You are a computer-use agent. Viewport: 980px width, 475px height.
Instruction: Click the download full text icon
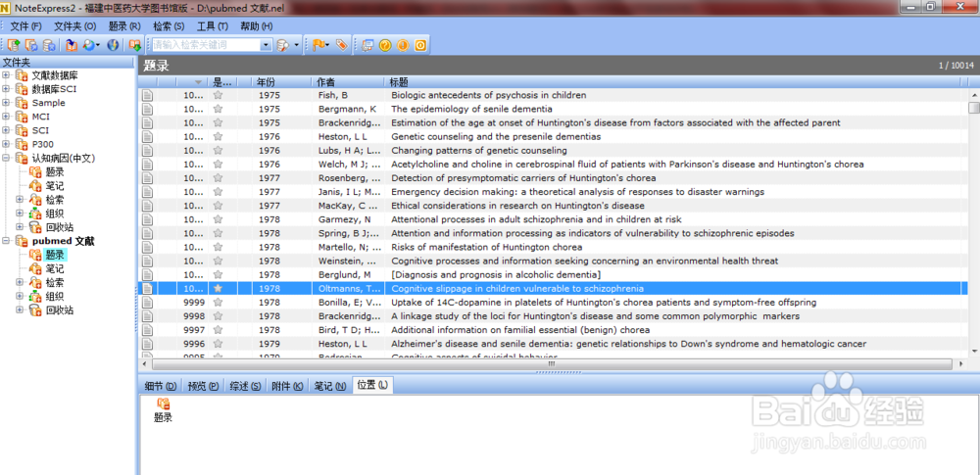[x=134, y=45]
